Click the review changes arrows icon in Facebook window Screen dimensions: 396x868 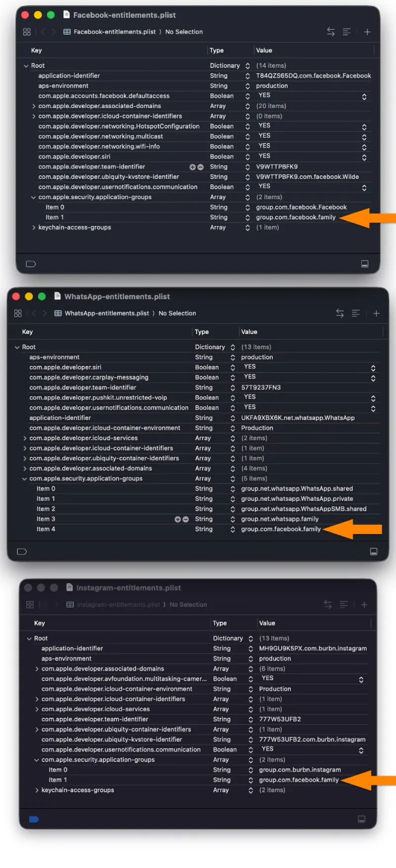(331, 32)
